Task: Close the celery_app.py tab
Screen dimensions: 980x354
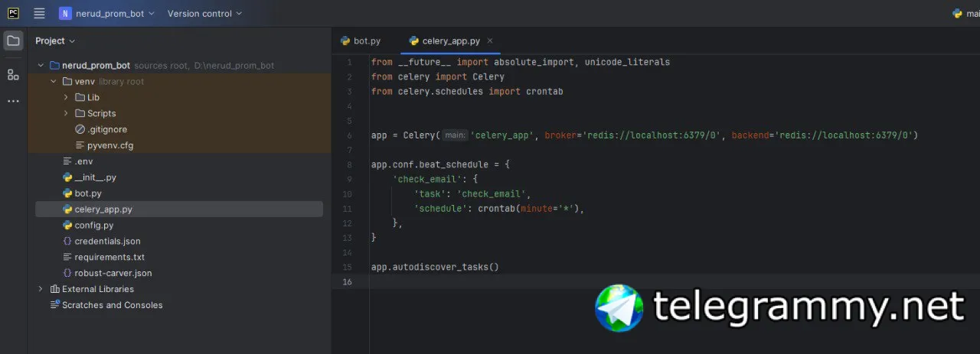Action: (x=490, y=41)
